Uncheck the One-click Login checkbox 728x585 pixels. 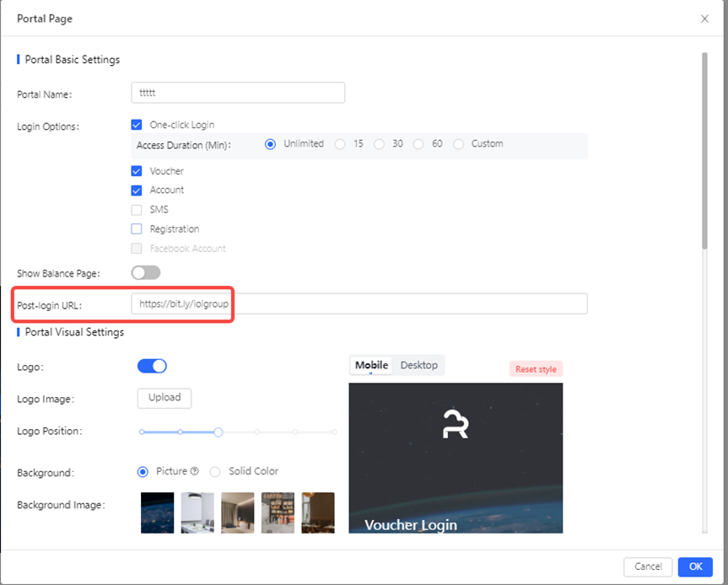tap(137, 125)
